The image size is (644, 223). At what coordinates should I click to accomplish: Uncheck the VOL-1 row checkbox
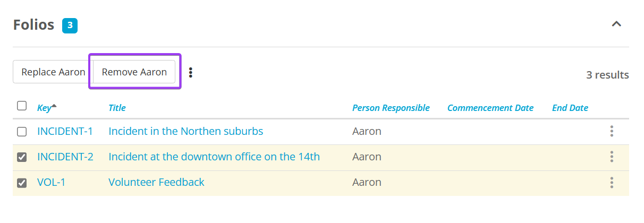point(22,183)
